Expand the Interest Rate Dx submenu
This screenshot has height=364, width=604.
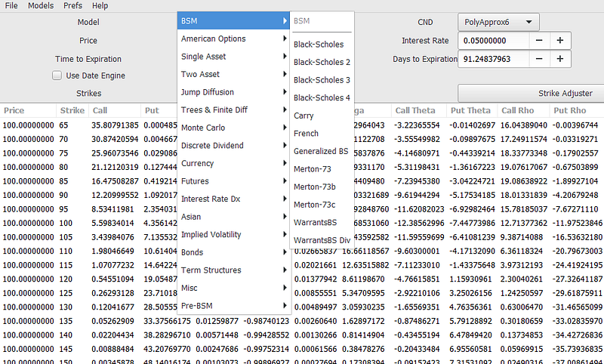pos(233,199)
